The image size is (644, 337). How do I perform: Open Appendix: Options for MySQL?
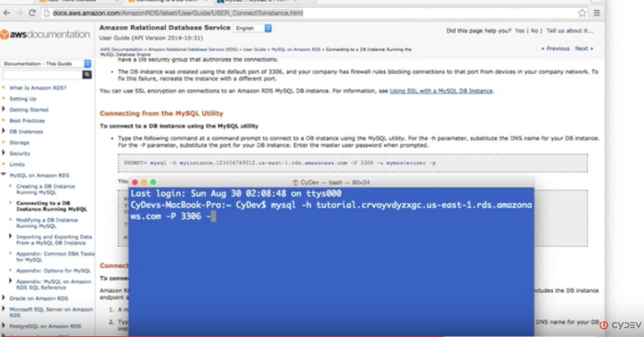tap(54, 270)
